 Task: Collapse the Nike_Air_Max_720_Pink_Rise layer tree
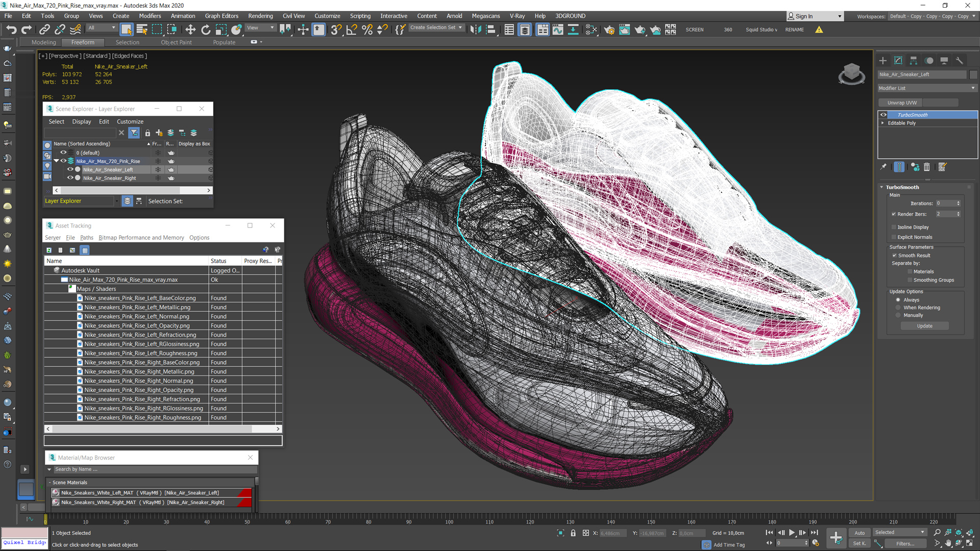coord(56,161)
